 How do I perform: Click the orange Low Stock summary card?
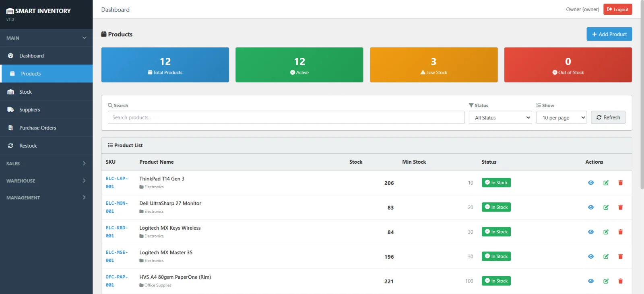433,65
